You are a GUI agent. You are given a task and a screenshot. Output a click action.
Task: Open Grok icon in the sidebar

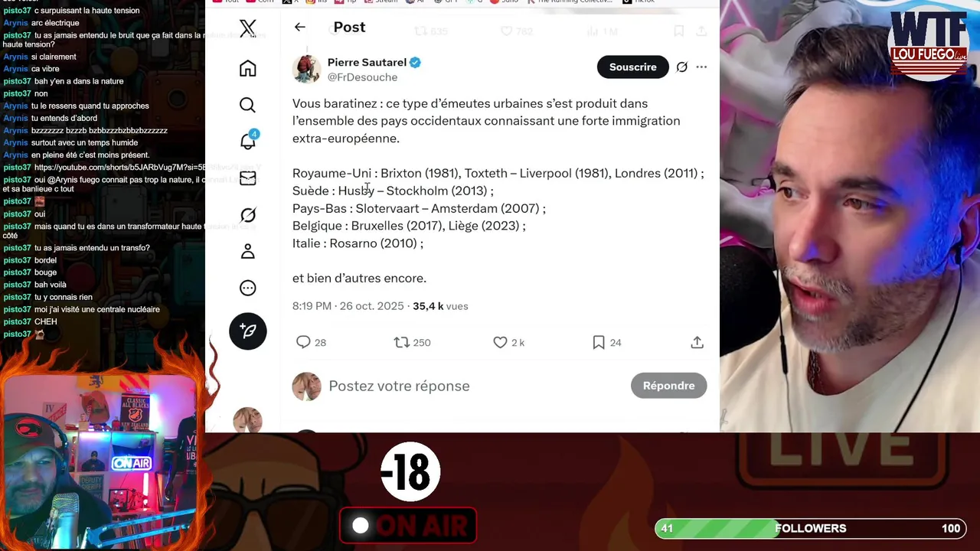click(x=247, y=215)
